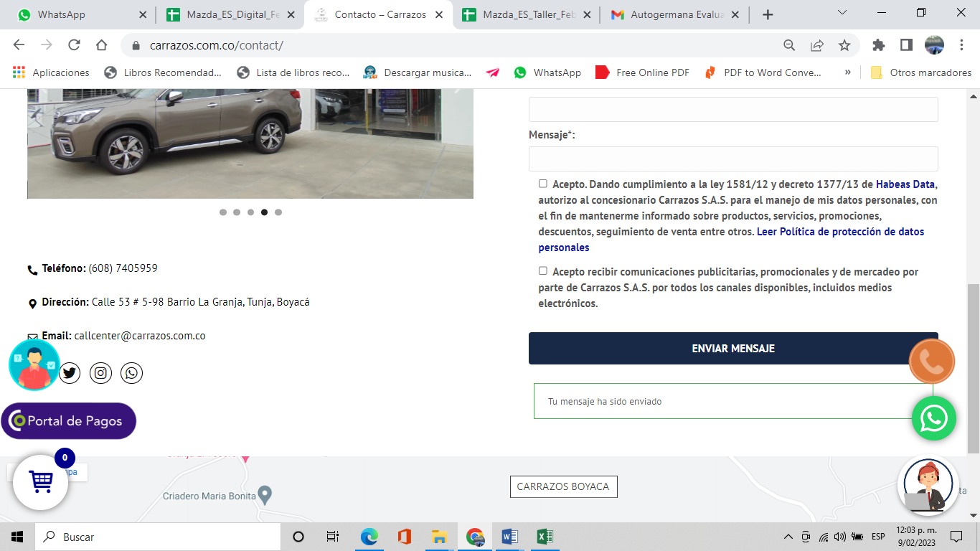Click the Criadero Maria Bonita map pin

click(x=265, y=494)
